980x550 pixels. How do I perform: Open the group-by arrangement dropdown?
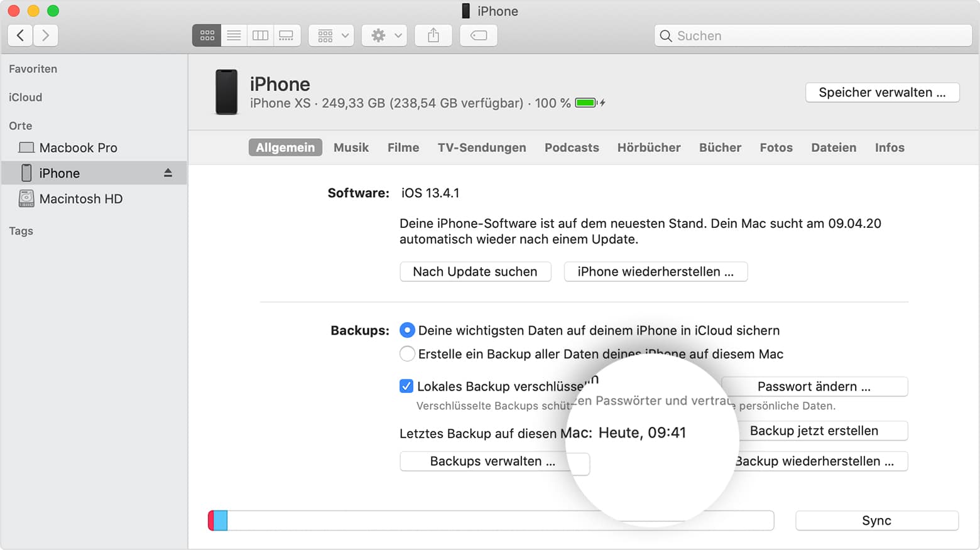coord(332,36)
